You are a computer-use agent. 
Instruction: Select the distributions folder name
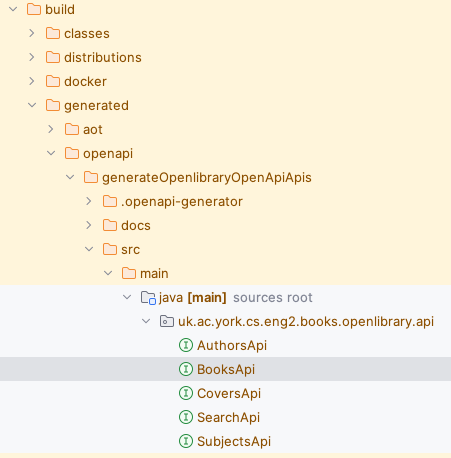(103, 57)
